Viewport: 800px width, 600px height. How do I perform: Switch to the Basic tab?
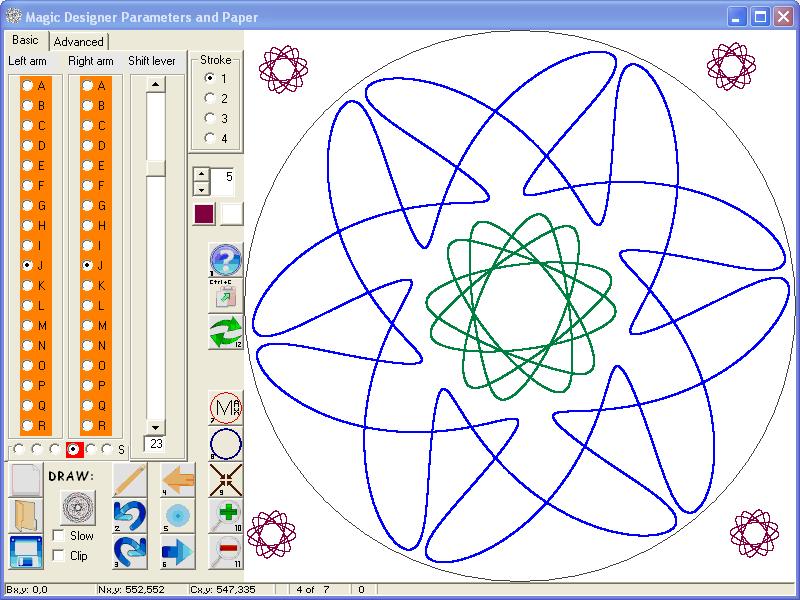click(26, 40)
